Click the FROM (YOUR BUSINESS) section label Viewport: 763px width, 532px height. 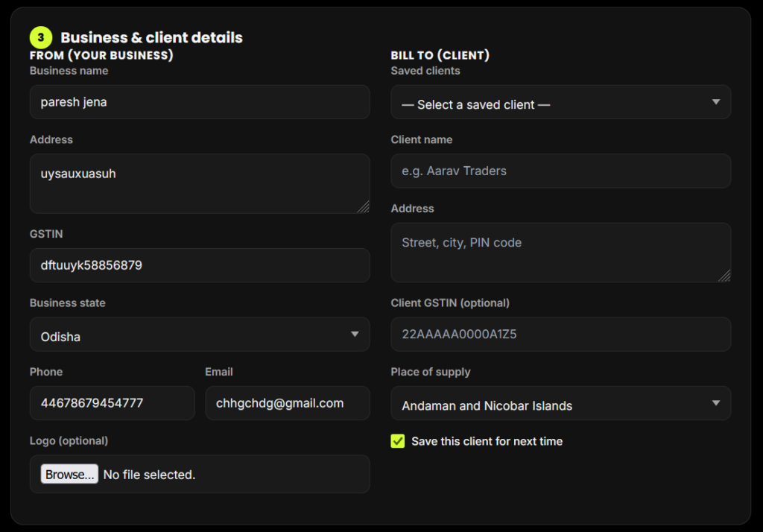click(x=101, y=55)
